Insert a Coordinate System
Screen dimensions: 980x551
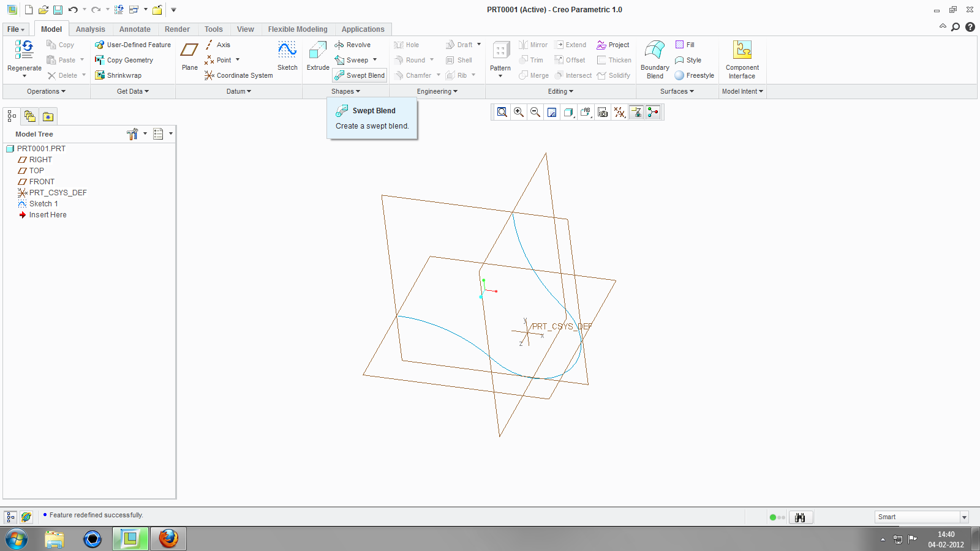[x=238, y=75]
